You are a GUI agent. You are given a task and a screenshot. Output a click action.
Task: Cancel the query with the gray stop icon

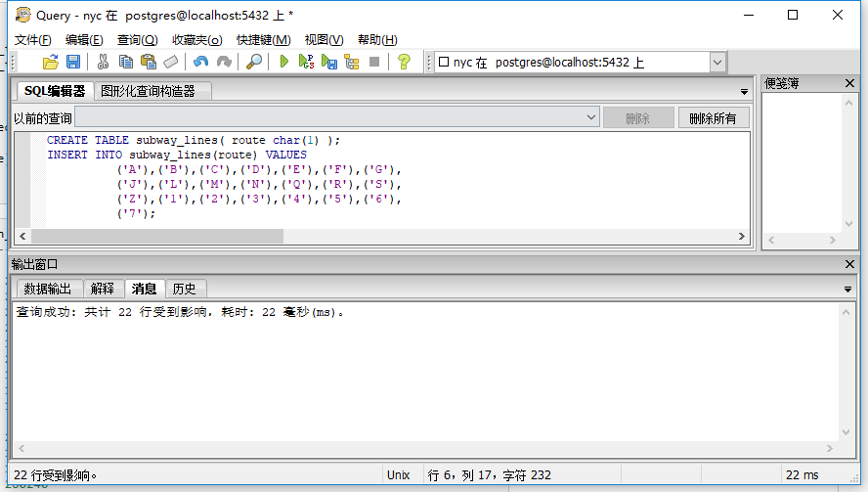click(374, 62)
